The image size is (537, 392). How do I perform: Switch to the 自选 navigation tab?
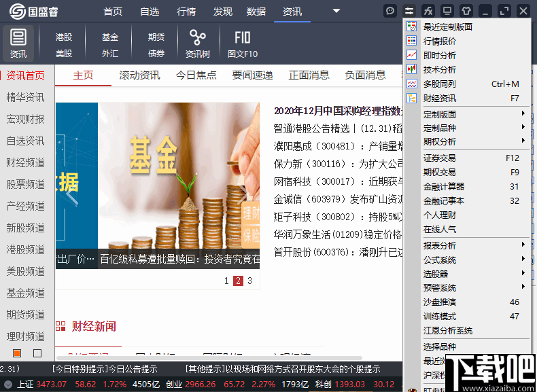pyautogui.click(x=150, y=12)
